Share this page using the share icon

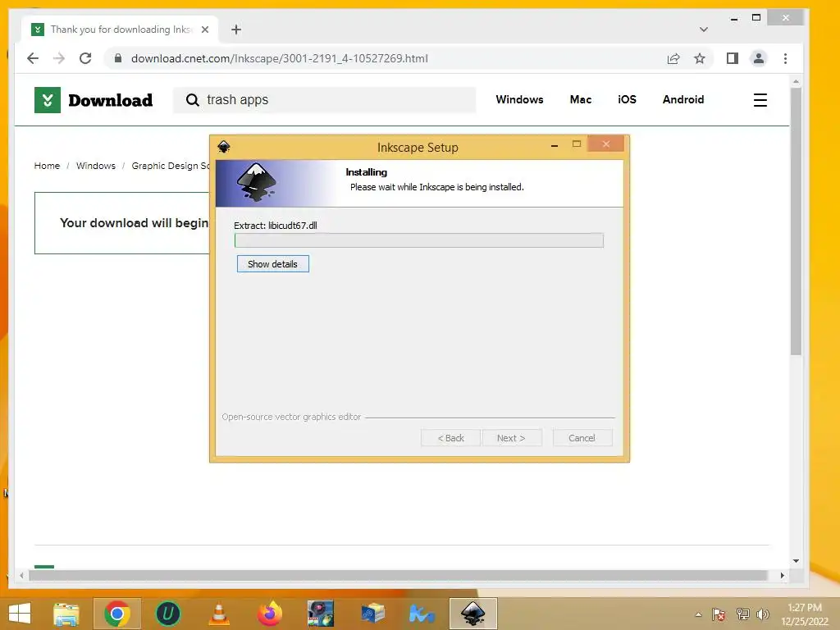pyautogui.click(x=673, y=58)
